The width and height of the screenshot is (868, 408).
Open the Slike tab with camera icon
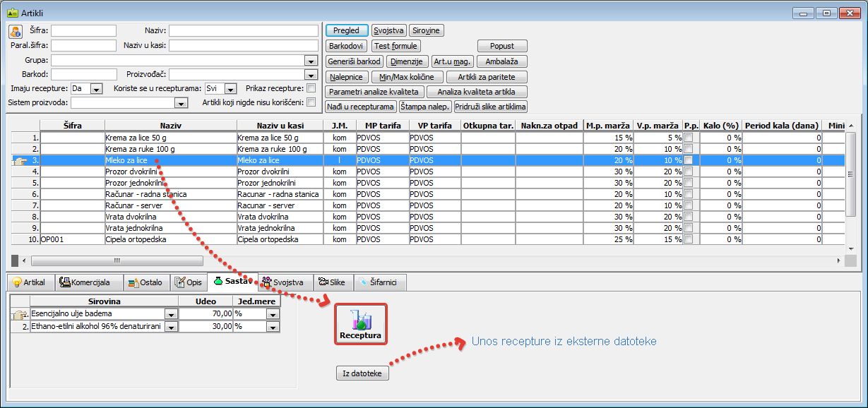coord(331,282)
